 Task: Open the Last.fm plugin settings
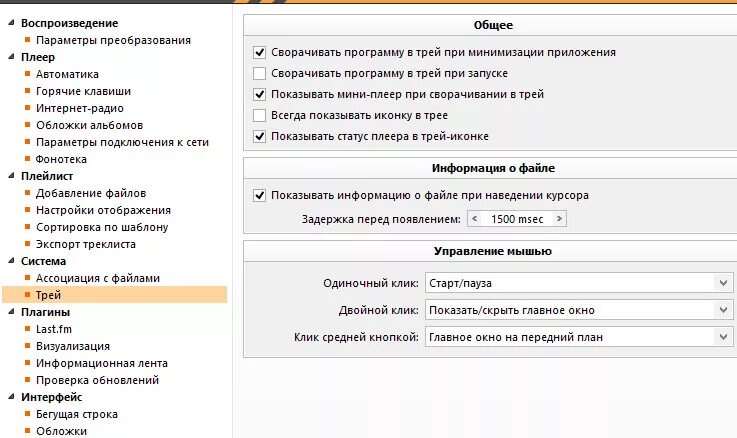click(54, 329)
